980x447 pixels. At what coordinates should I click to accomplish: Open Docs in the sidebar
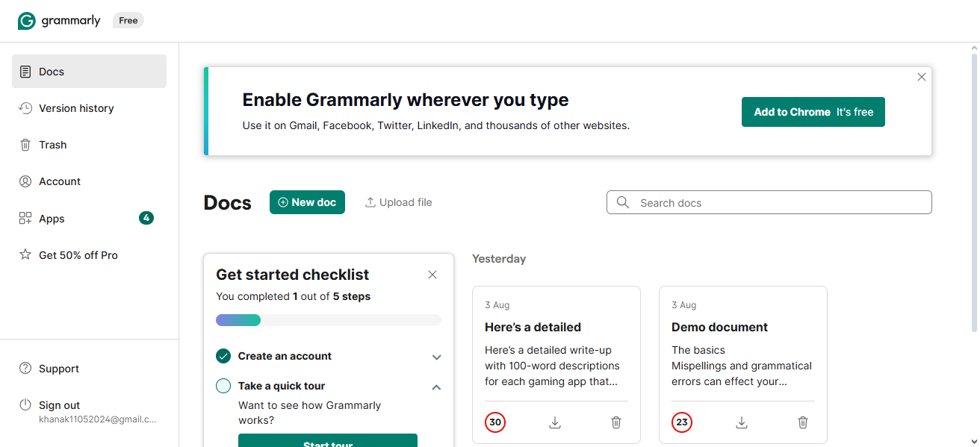pyautogui.click(x=89, y=72)
